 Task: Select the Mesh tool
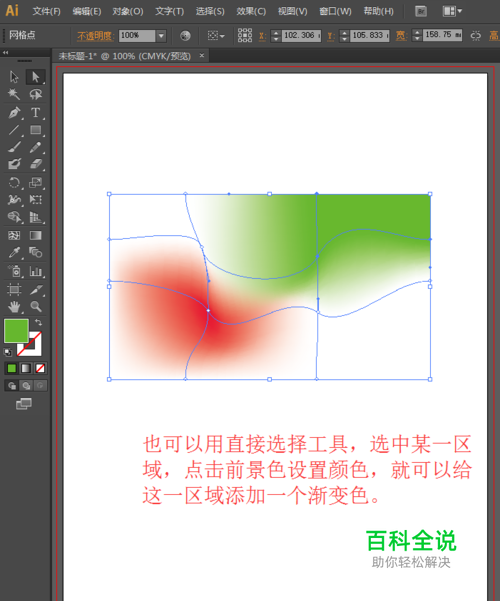14,235
